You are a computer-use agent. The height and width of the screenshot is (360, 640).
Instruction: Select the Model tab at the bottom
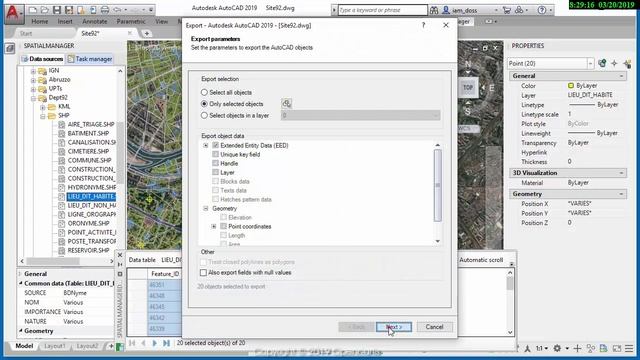pos(24,346)
